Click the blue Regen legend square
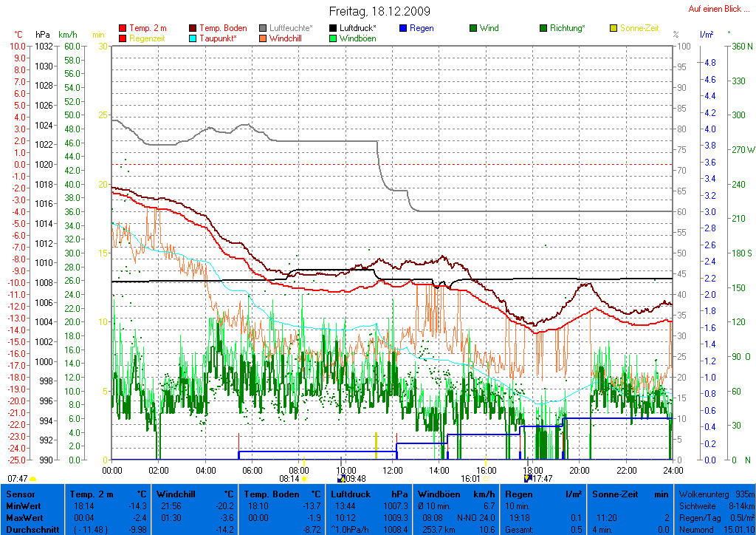Screen dimensions: 756x535 403,28
